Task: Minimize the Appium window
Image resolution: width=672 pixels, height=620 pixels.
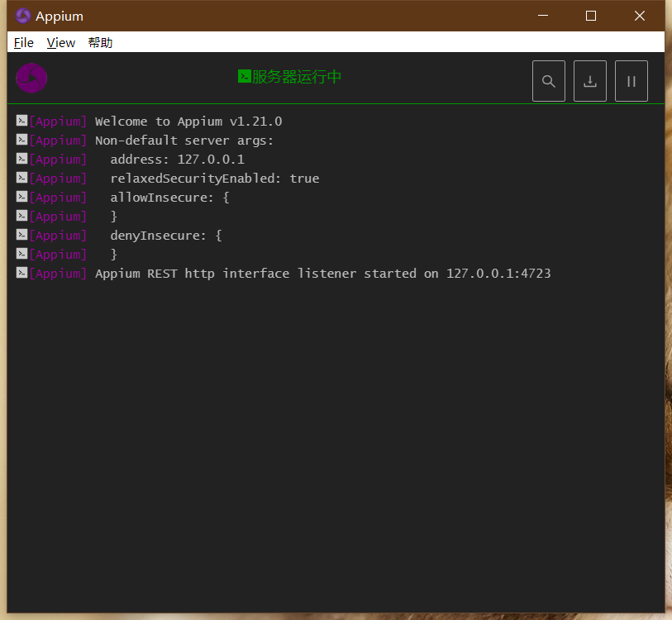Action: tap(543, 16)
